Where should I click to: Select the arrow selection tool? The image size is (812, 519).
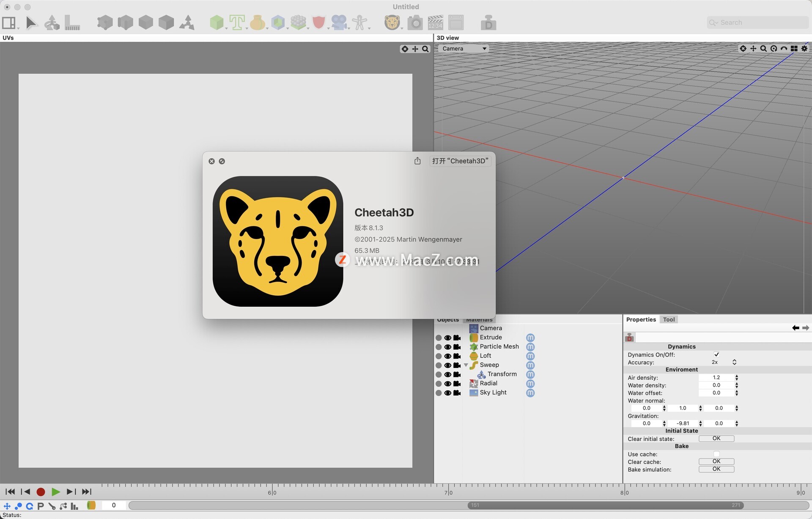tap(31, 22)
